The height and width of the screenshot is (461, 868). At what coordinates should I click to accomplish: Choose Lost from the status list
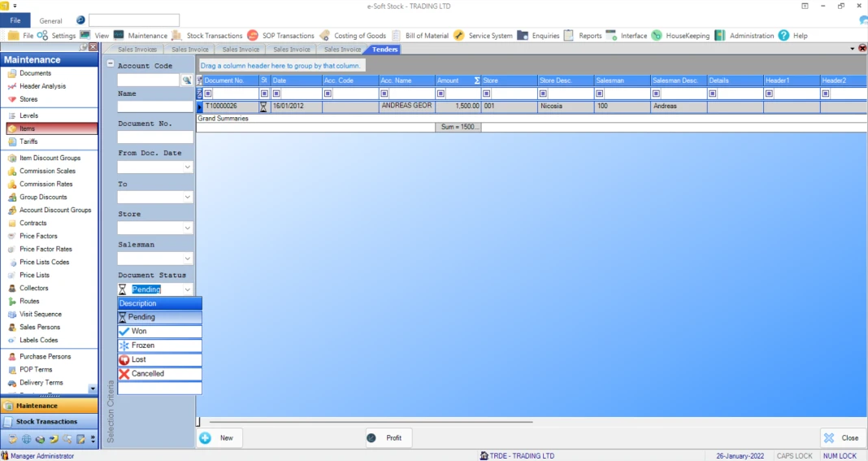[x=159, y=359]
